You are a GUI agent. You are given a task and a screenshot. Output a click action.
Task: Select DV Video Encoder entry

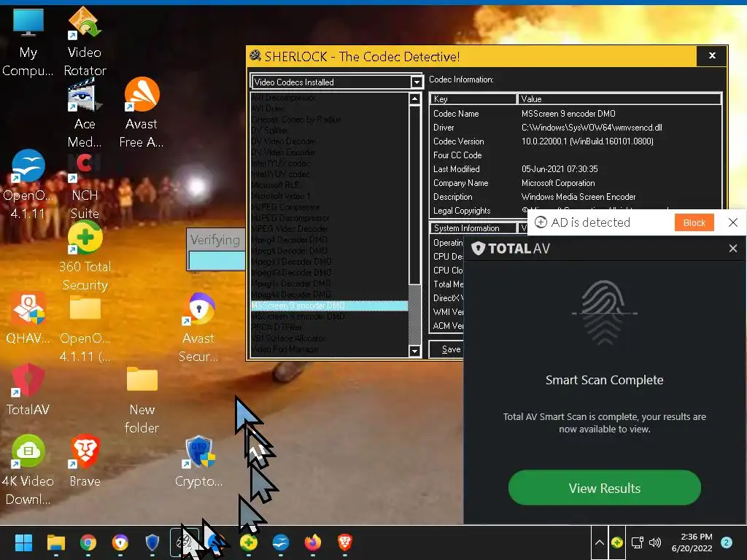click(x=330, y=152)
